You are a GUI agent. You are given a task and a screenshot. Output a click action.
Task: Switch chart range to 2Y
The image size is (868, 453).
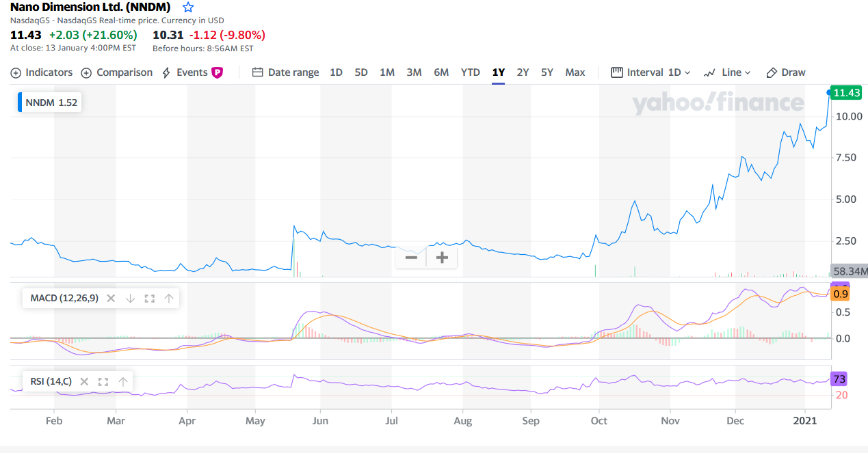(x=523, y=72)
